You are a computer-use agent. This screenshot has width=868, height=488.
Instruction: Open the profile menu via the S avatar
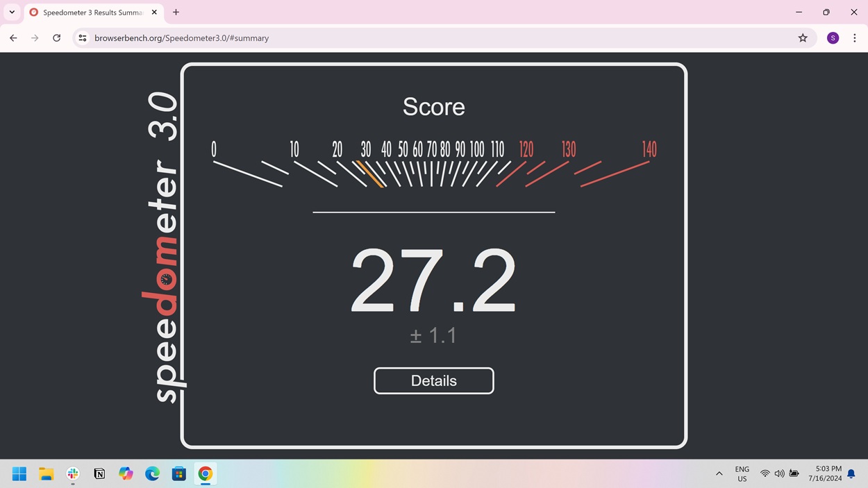tap(833, 37)
